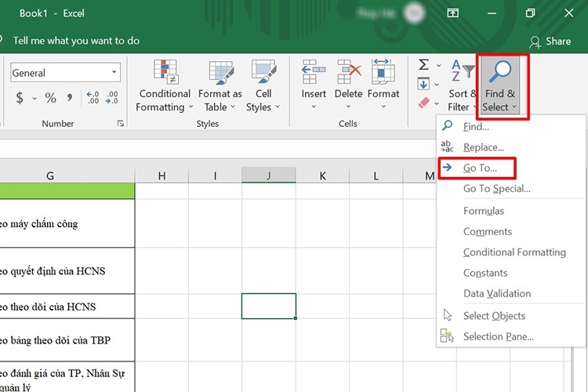Viewport: 588px width, 392px height.
Task: Open the Conditional Formatting menu
Action: point(165,85)
